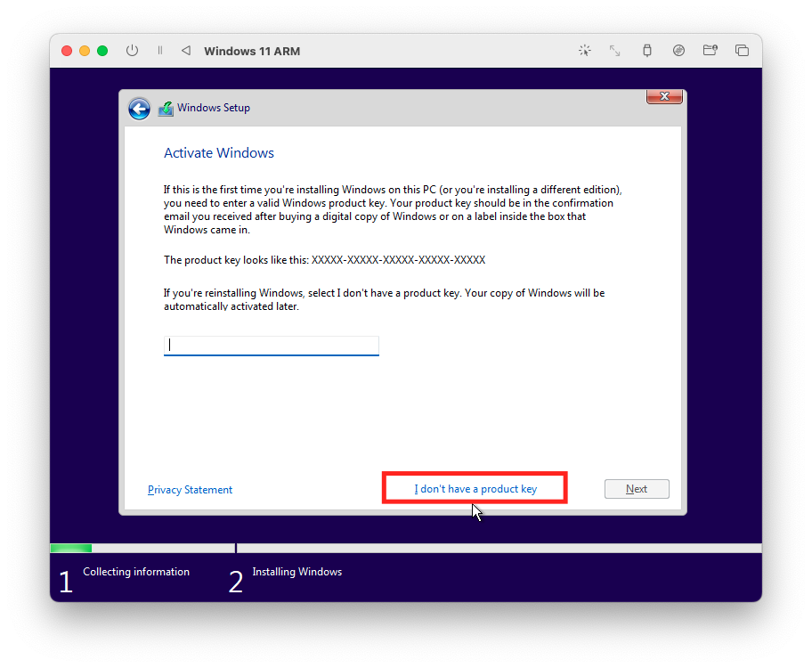Click the Windows 11 ARM window title
This screenshot has height=668, width=812.
point(252,51)
